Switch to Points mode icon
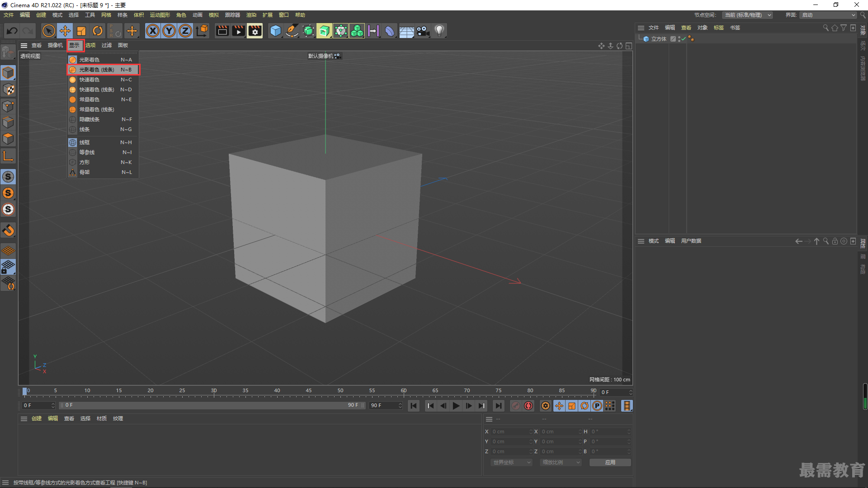 (8, 106)
